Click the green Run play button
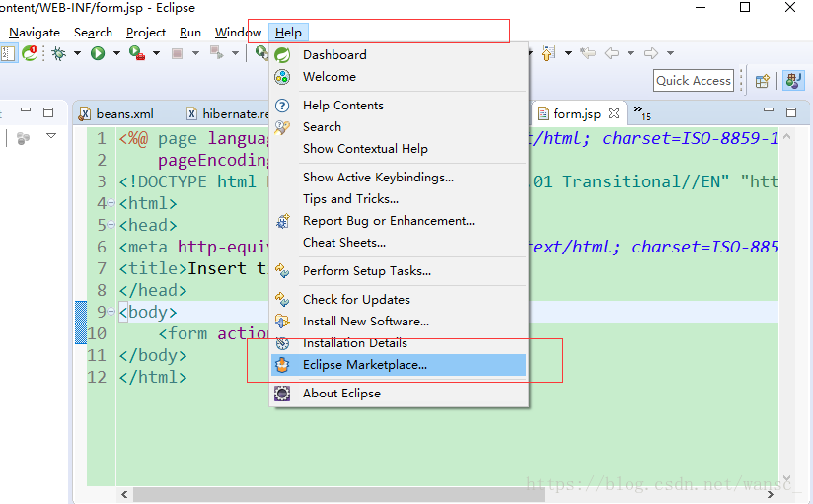 tap(98, 53)
